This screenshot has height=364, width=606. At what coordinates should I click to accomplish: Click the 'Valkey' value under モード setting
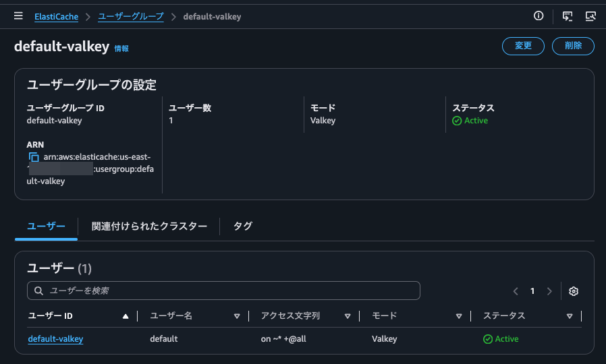[323, 121]
